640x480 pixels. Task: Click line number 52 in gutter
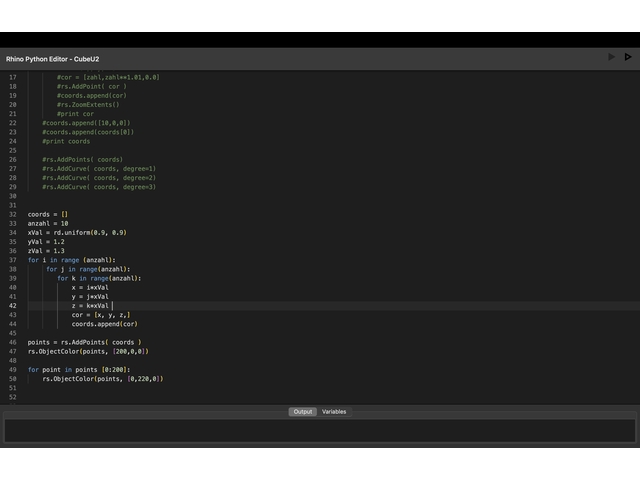click(x=13, y=397)
